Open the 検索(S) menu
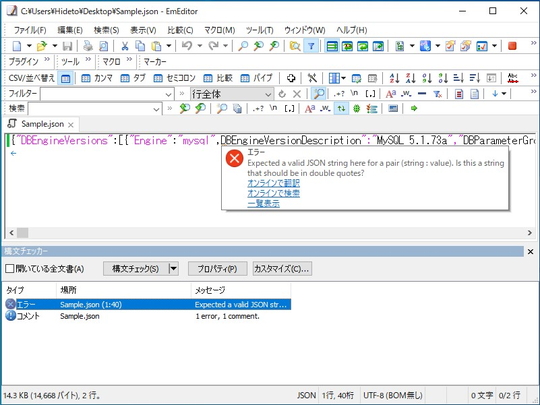 [106, 30]
